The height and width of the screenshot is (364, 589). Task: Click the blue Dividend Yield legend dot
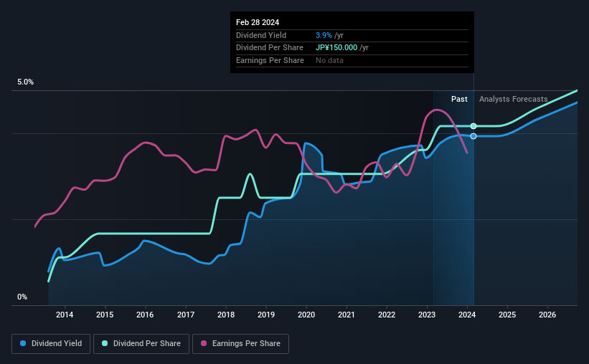click(x=23, y=343)
